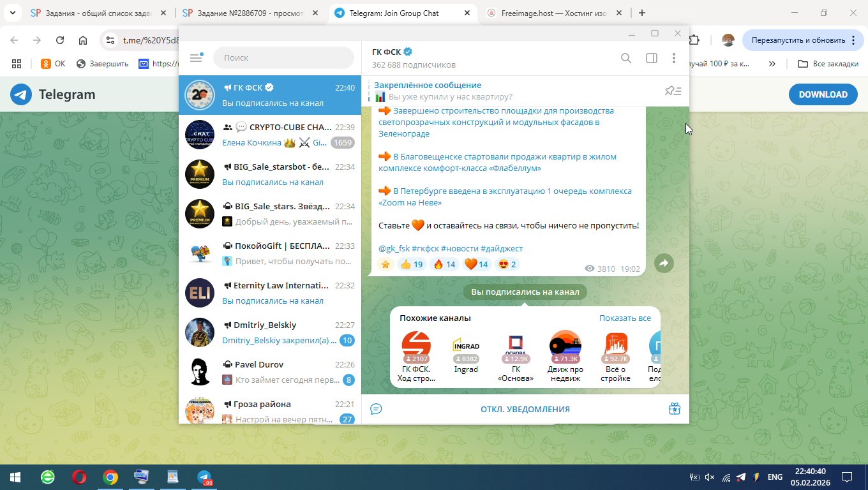The height and width of the screenshot is (490, 868).
Task: Click the heart-eyes reaction with 2
Action: click(507, 264)
